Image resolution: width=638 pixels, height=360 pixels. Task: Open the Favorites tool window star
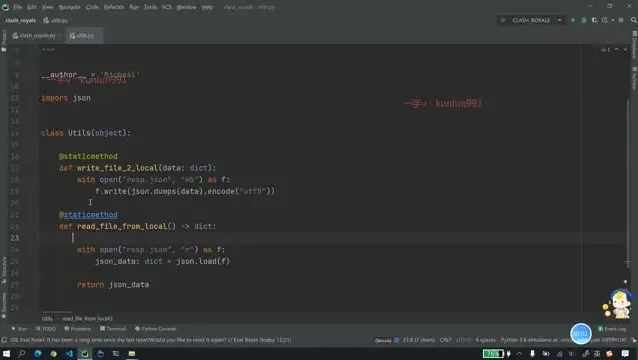pyautogui.click(x=4, y=305)
